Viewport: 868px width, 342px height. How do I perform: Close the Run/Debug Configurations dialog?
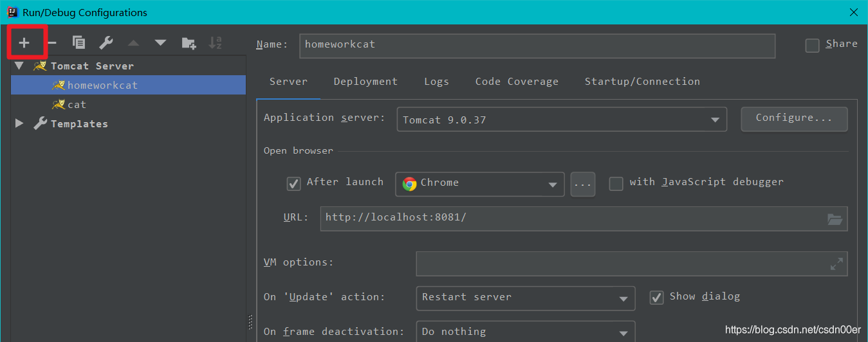tap(853, 12)
